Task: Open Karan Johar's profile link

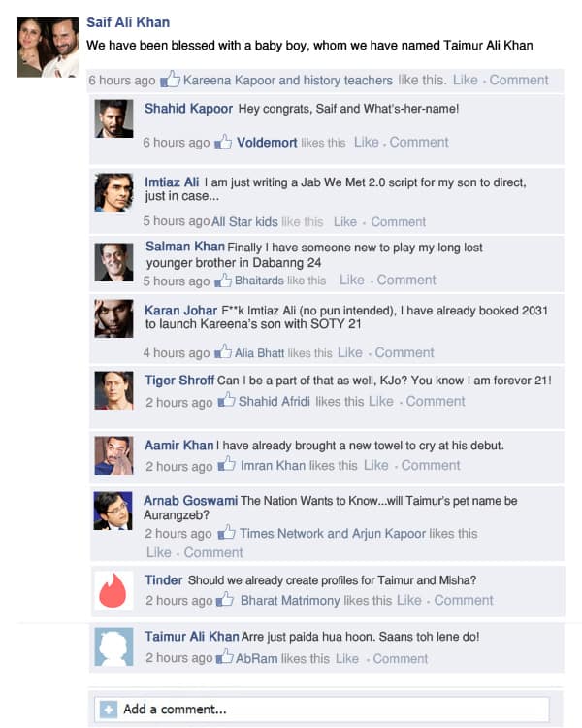Action: click(180, 311)
